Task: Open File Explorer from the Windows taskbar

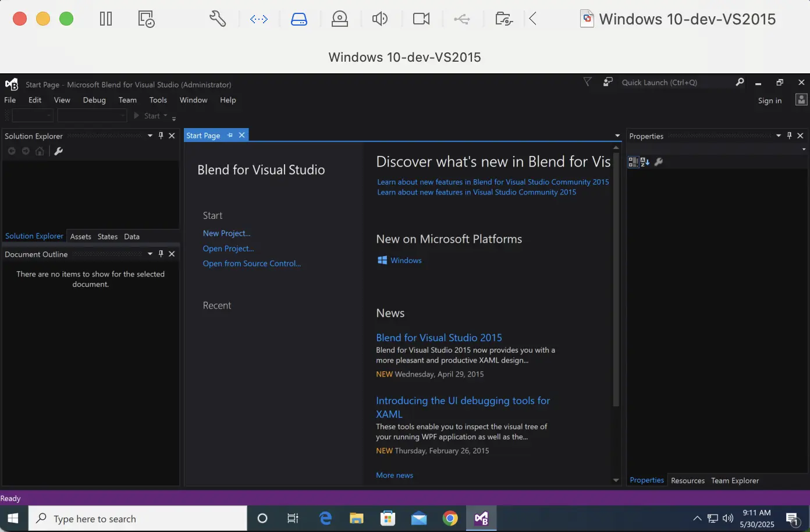Action: click(x=356, y=518)
